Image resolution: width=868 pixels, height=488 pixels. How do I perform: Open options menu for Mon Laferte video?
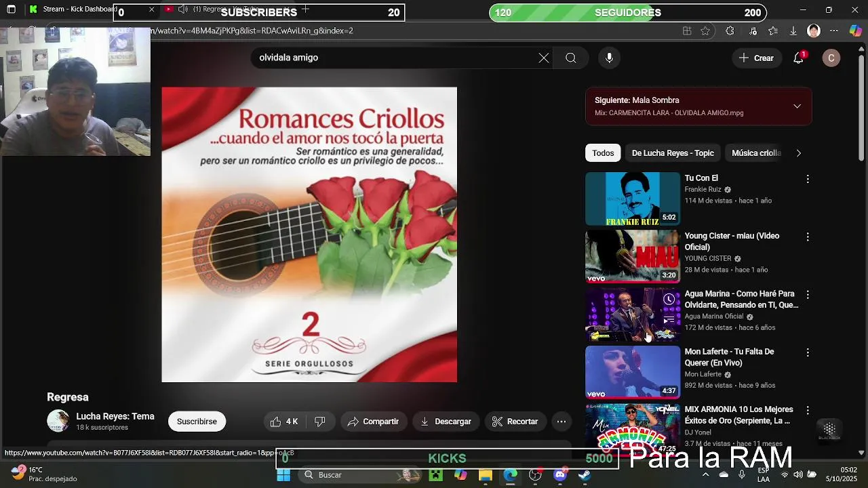807,352
